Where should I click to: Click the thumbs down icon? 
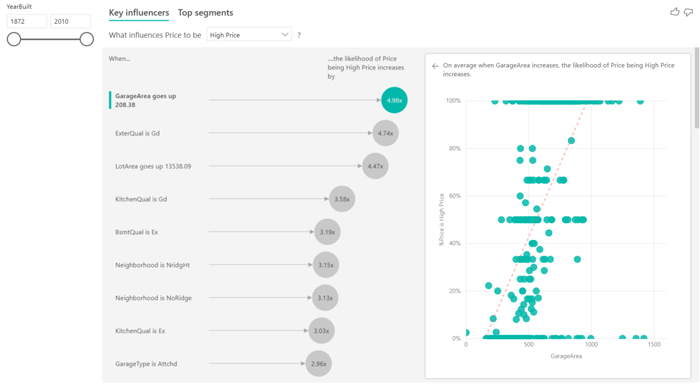pos(688,13)
